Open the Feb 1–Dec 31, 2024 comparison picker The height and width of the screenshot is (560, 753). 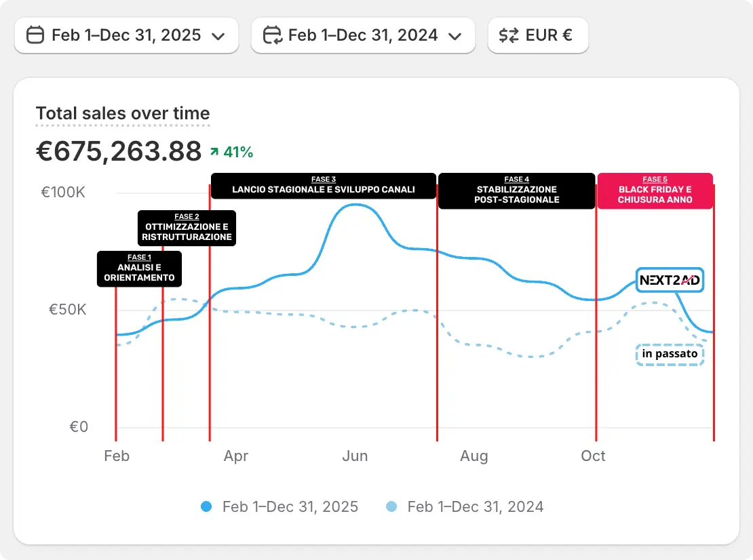tap(363, 35)
